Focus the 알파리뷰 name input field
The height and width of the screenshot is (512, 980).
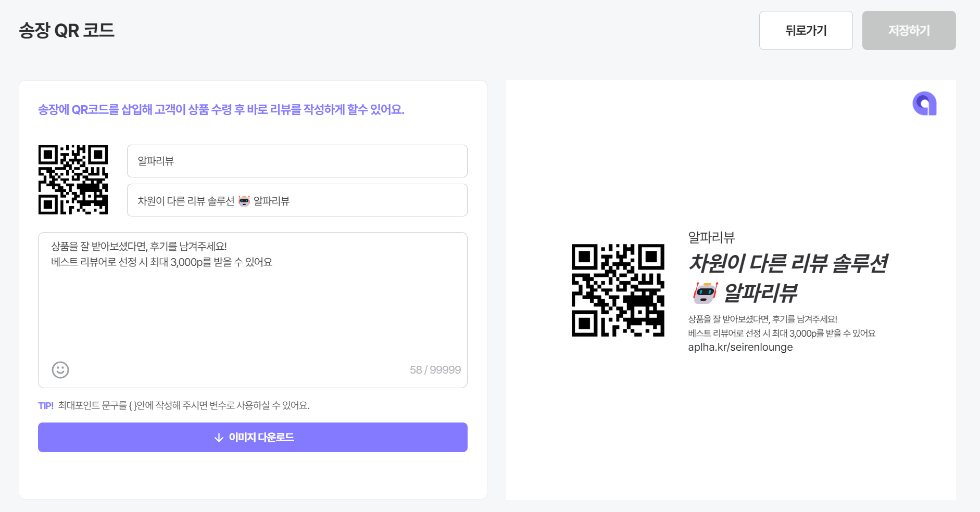tap(297, 161)
